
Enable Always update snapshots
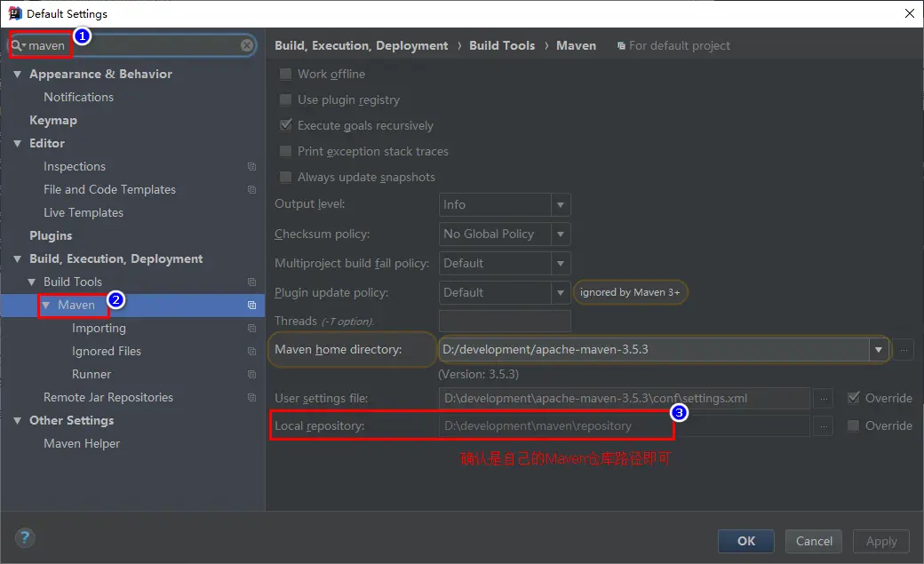click(x=285, y=177)
